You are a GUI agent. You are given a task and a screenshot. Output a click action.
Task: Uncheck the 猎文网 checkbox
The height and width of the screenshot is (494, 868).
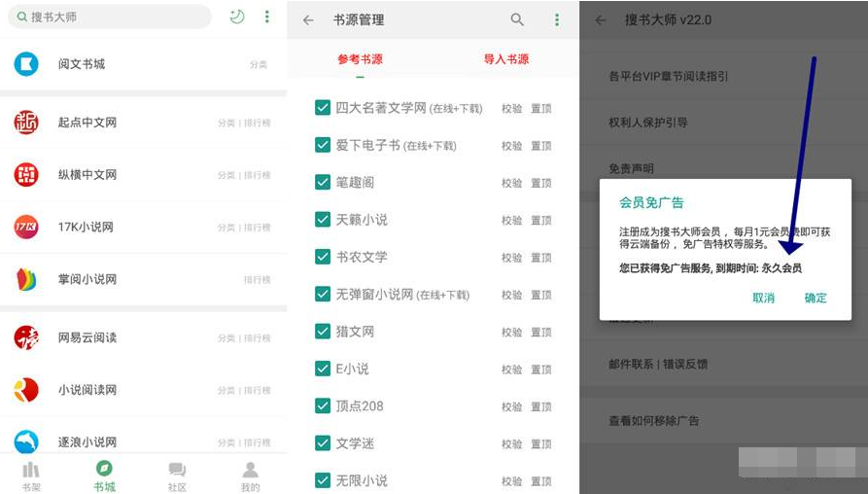pyautogui.click(x=322, y=332)
